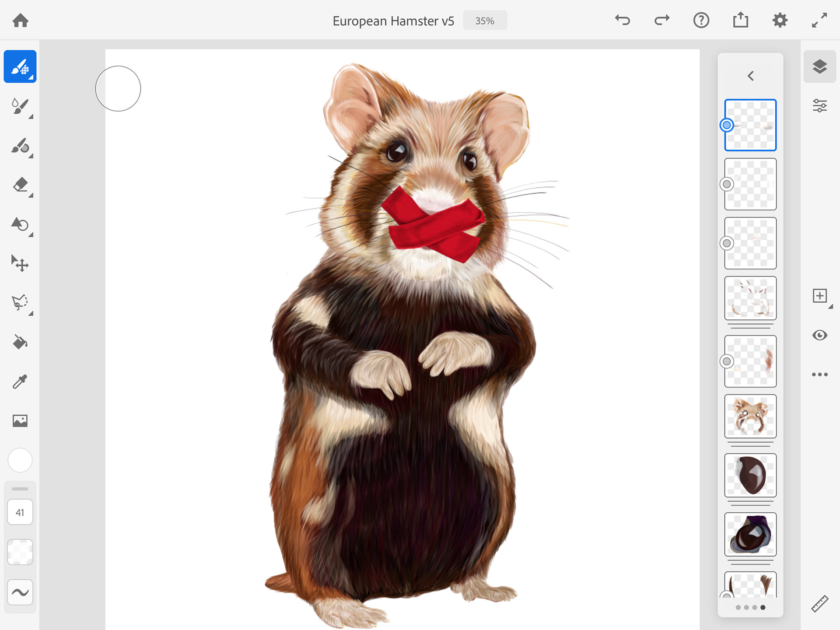The image size is (840, 630).
Task: Open the white color swatch picker
Action: click(20, 460)
